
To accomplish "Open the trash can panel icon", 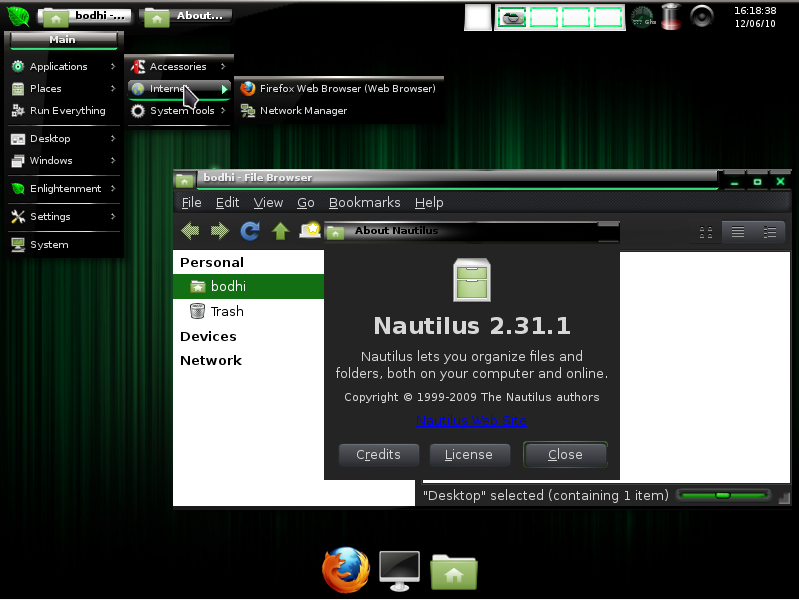I will point(671,17).
